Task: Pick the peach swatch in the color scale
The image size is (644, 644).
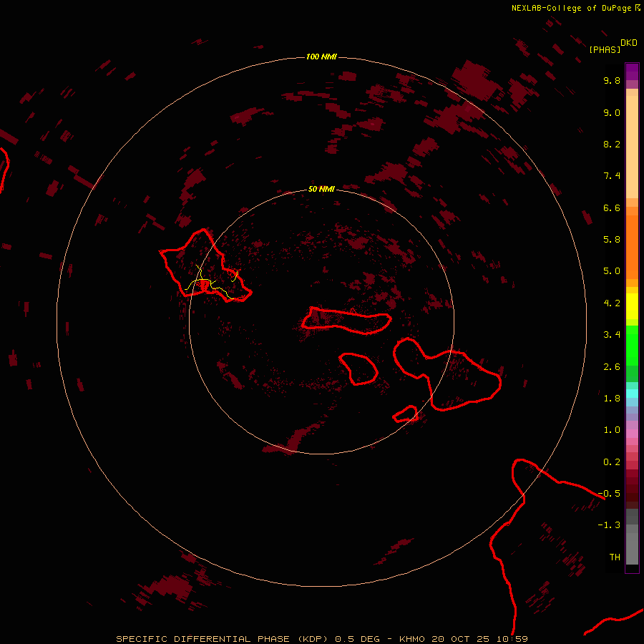Action: (632, 146)
